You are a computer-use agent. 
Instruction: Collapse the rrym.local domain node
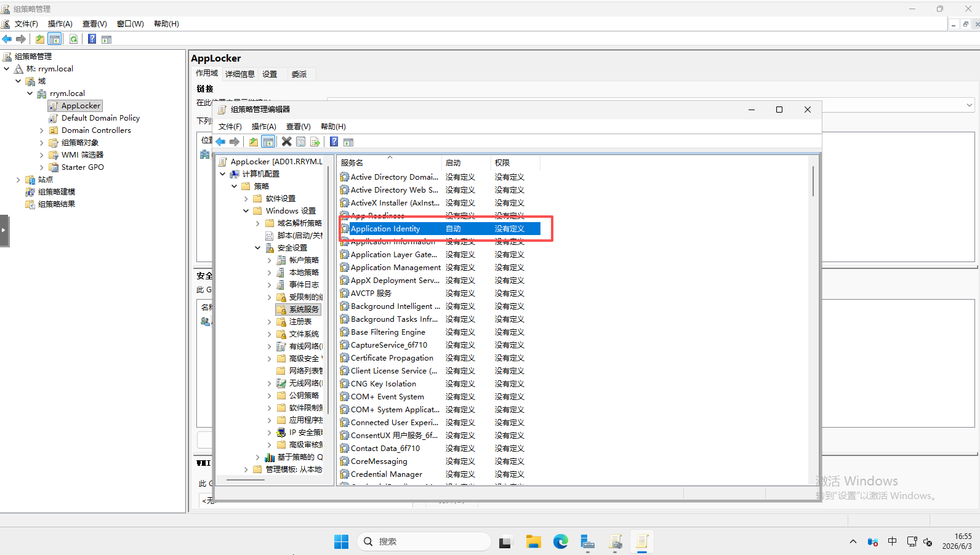pos(30,94)
